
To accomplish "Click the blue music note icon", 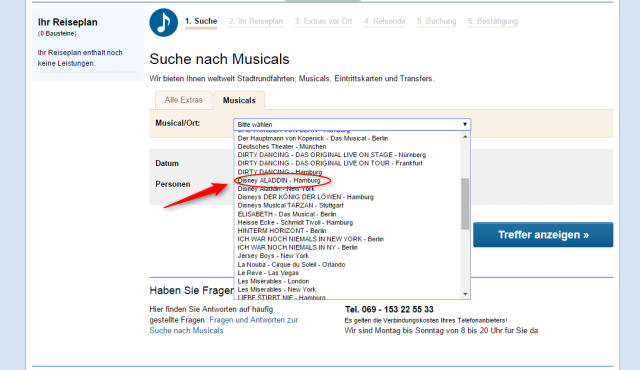I will (x=164, y=22).
